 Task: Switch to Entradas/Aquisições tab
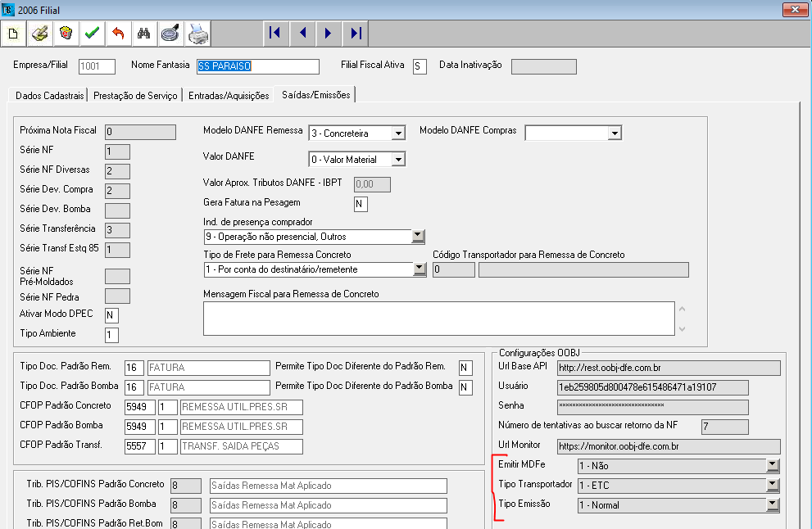[229, 96]
